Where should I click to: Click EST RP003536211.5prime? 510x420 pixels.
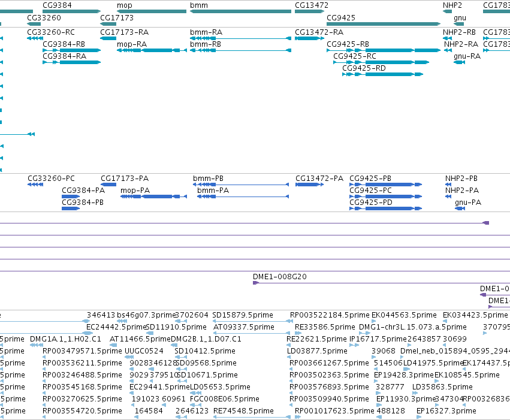82,363
